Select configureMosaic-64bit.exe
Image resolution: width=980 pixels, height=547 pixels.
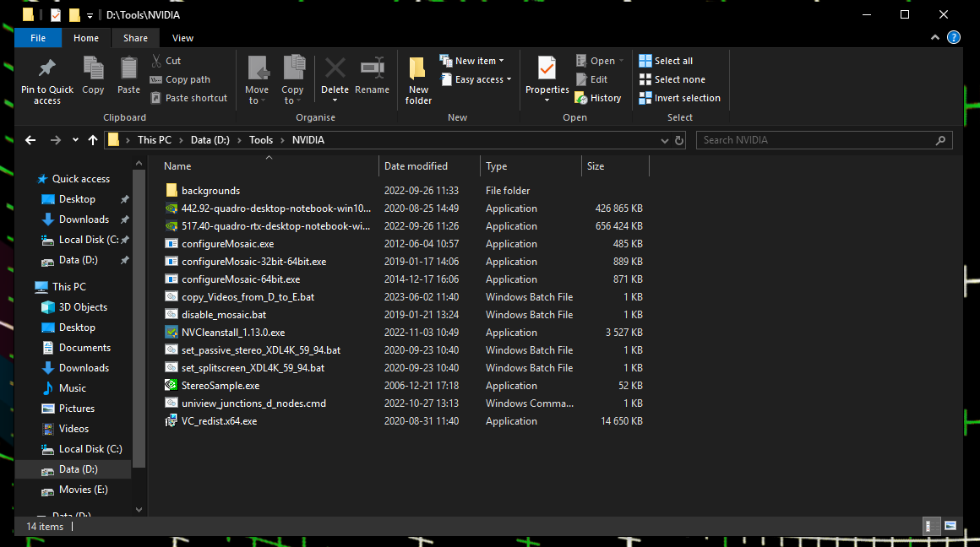pos(241,279)
